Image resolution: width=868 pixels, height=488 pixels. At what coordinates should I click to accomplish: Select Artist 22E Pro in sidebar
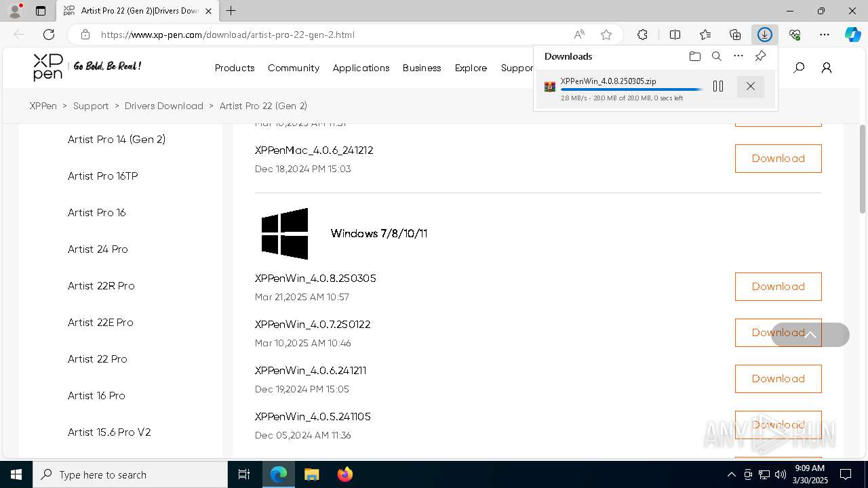click(100, 323)
